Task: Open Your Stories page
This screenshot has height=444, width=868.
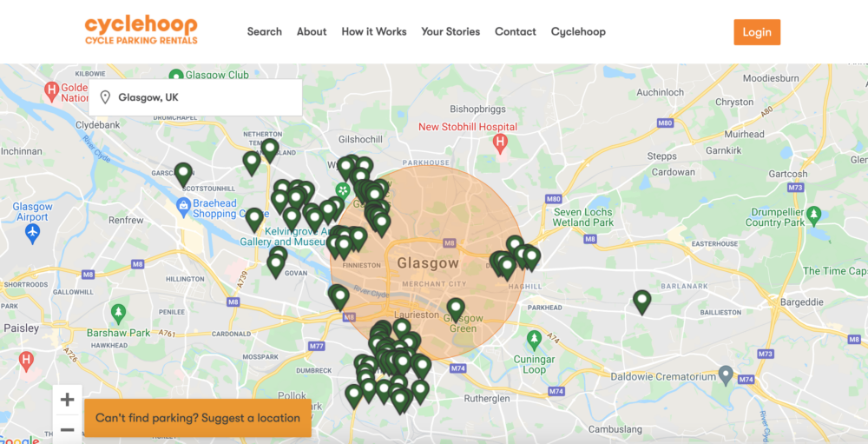Action: coord(450,31)
